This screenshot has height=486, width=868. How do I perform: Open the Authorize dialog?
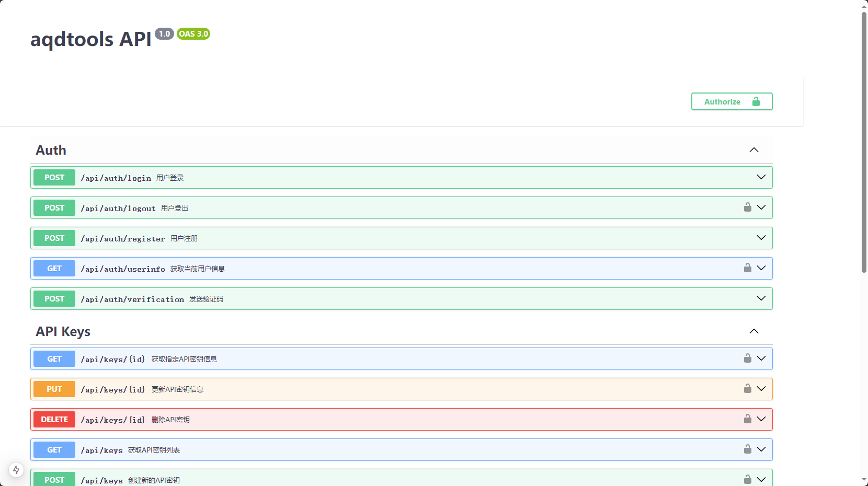(x=731, y=101)
